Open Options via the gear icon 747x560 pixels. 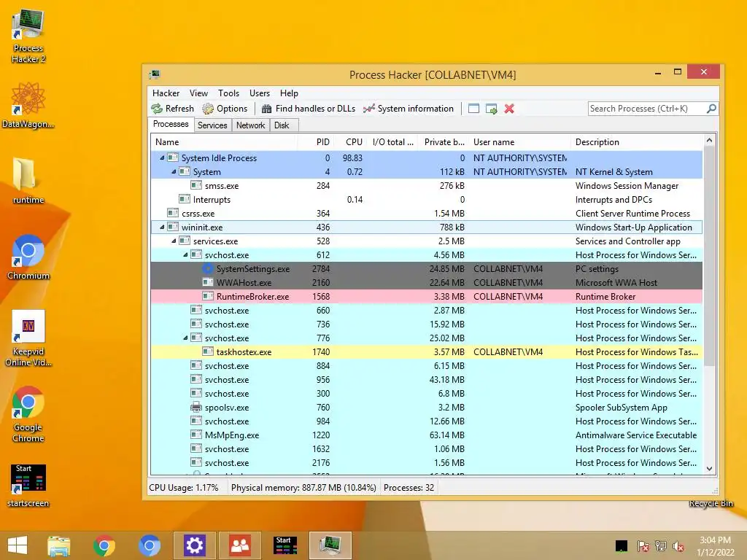coord(208,109)
